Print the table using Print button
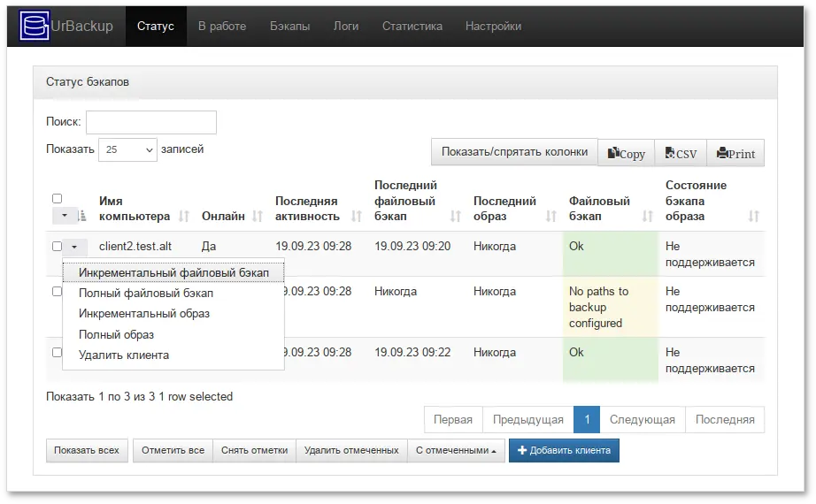The image size is (816, 504). 735,153
